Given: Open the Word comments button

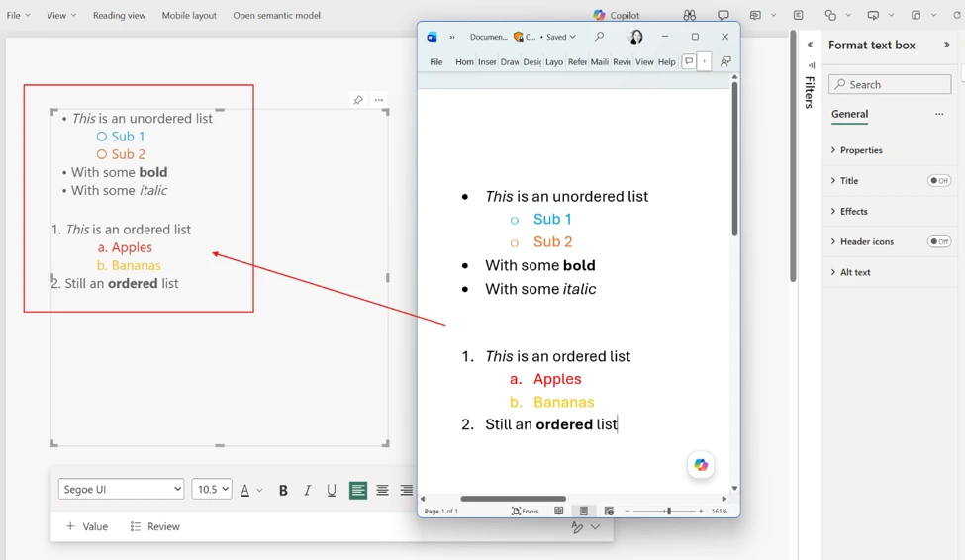Looking at the screenshot, I should [689, 61].
